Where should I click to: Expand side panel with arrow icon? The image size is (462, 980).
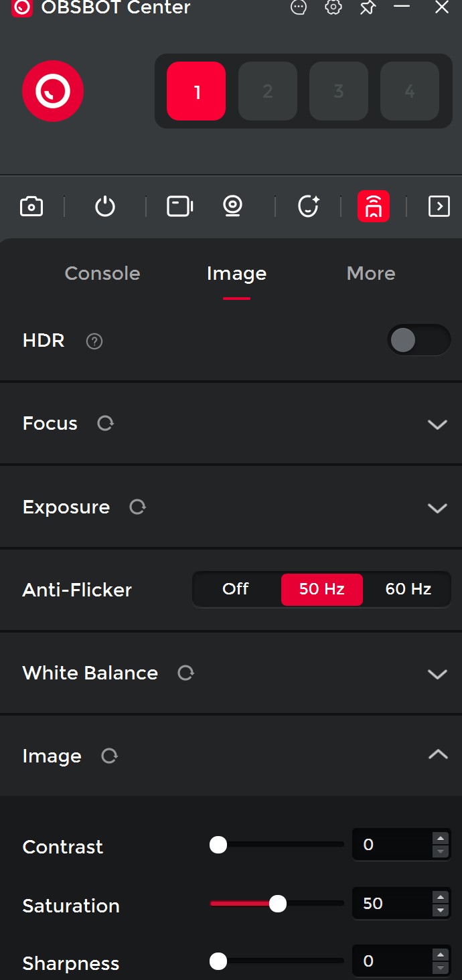(439, 206)
